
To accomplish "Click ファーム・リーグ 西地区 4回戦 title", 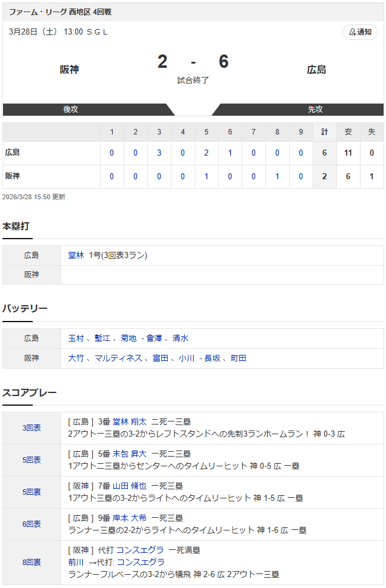I will (x=60, y=12).
